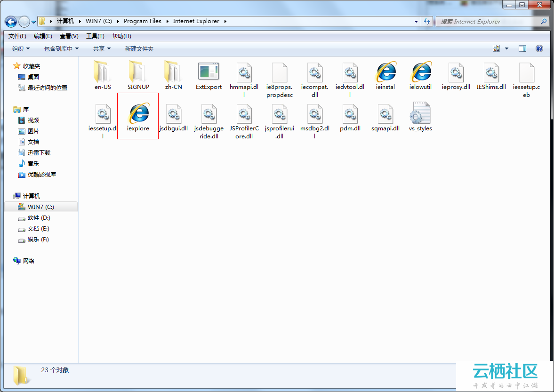
Task: Select the vs_styles file icon
Action: (x=420, y=114)
